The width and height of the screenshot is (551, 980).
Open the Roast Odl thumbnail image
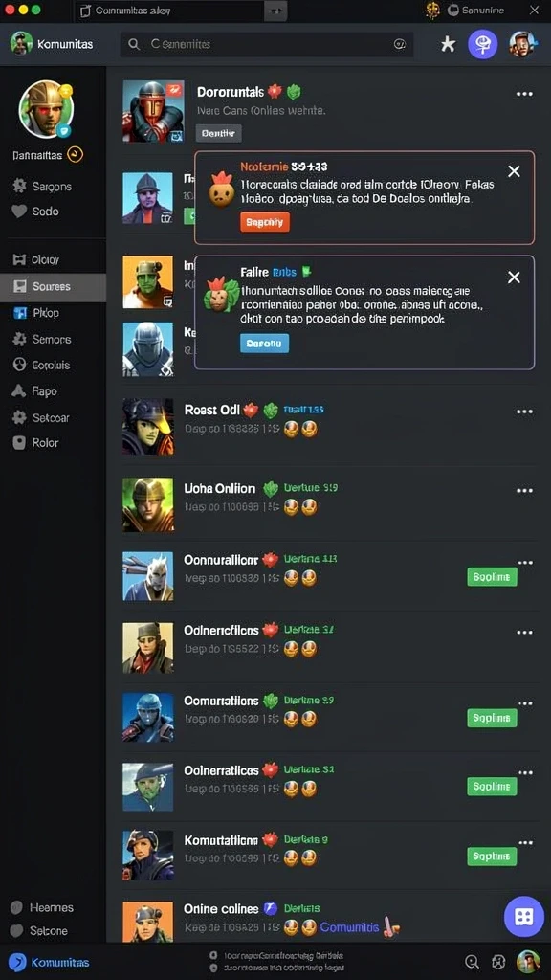148,426
